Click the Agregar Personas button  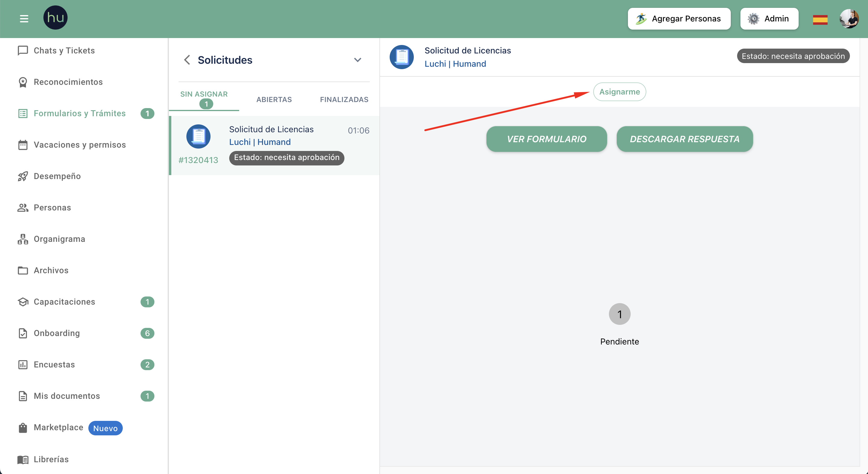679,18
